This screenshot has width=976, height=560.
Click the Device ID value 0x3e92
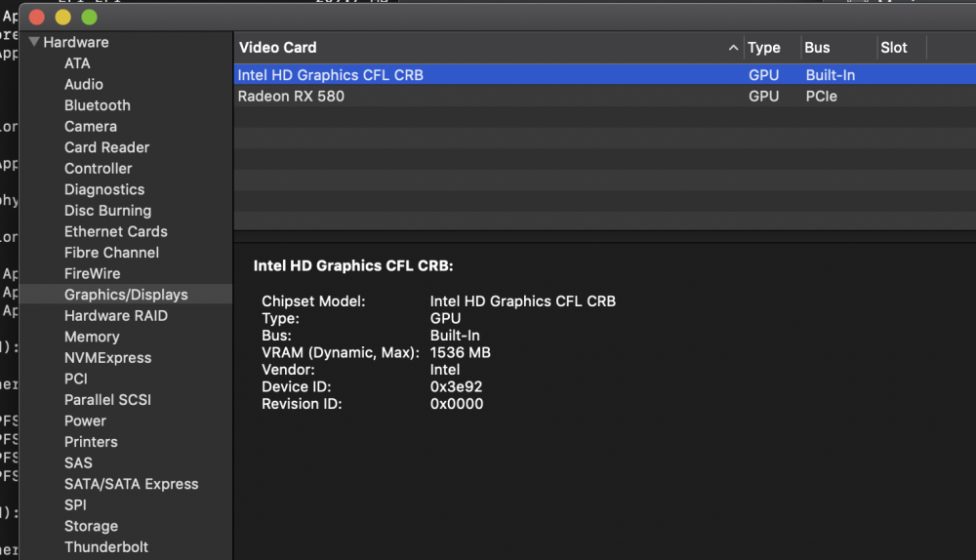[456, 387]
